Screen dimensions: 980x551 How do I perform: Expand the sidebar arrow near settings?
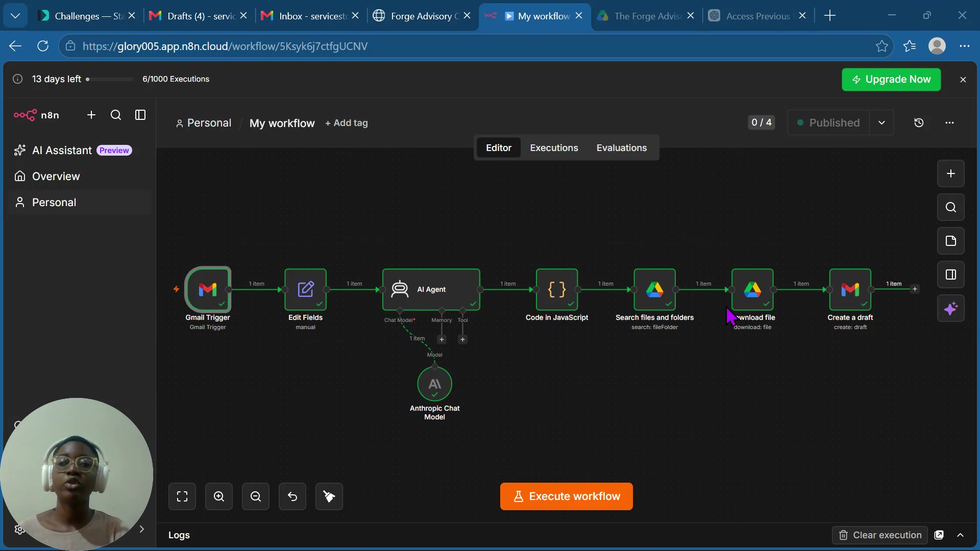click(142, 529)
